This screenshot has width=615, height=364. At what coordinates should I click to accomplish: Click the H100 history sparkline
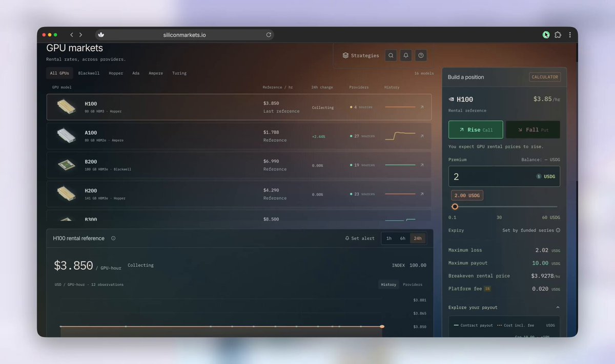400,107
